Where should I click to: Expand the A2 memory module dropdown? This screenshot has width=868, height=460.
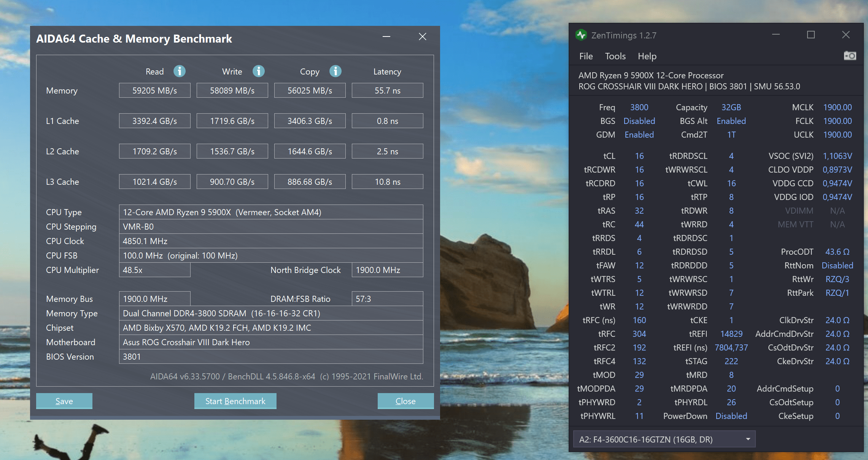[x=664, y=439]
